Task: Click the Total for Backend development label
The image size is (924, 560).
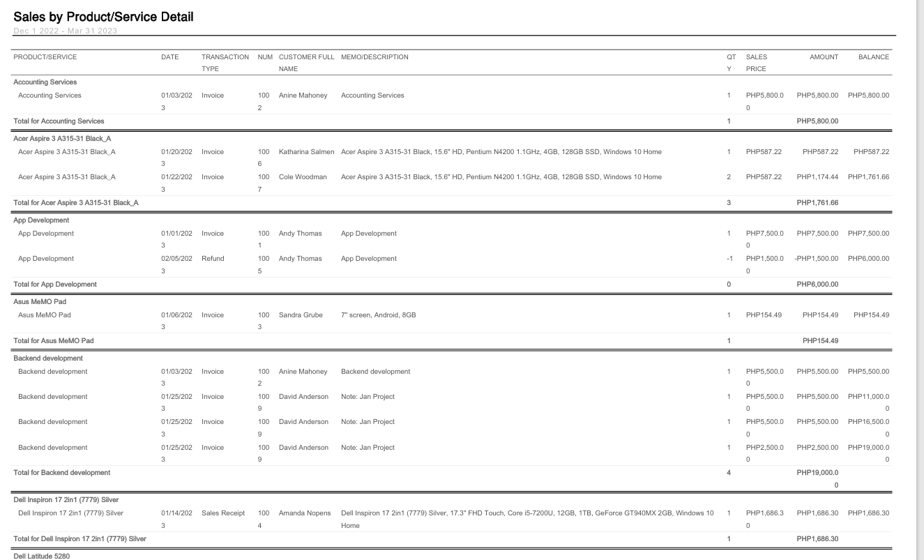Action: (x=62, y=473)
